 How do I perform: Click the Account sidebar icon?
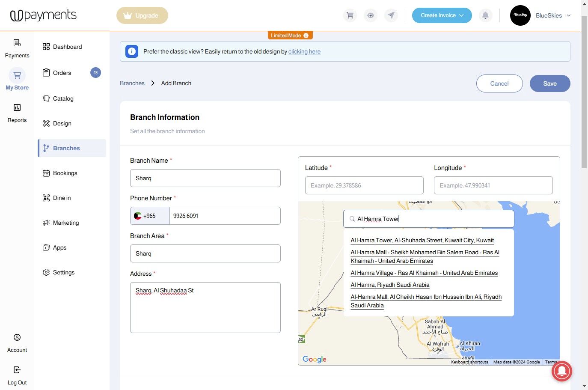coord(17,337)
